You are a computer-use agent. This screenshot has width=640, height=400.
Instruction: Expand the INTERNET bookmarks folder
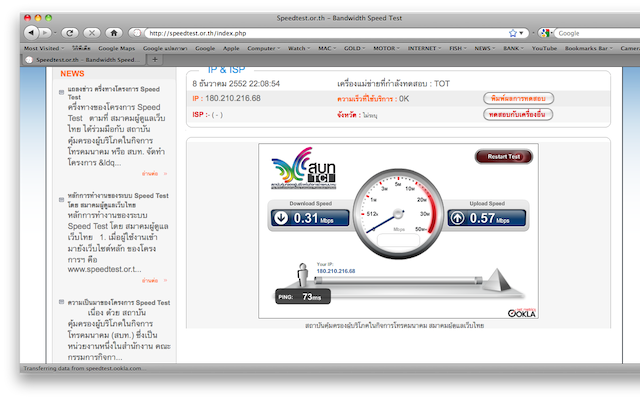pyautogui.click(x=424, y=48)
